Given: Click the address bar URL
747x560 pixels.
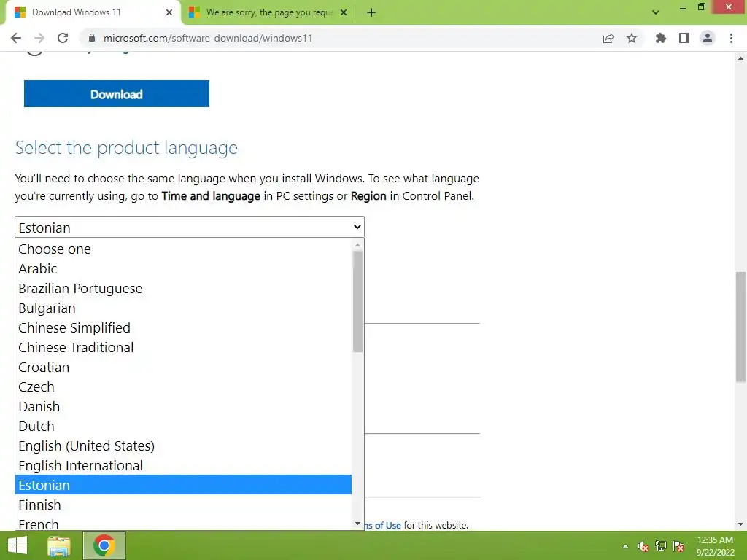Looking at the screenshot, I should 208,38.
